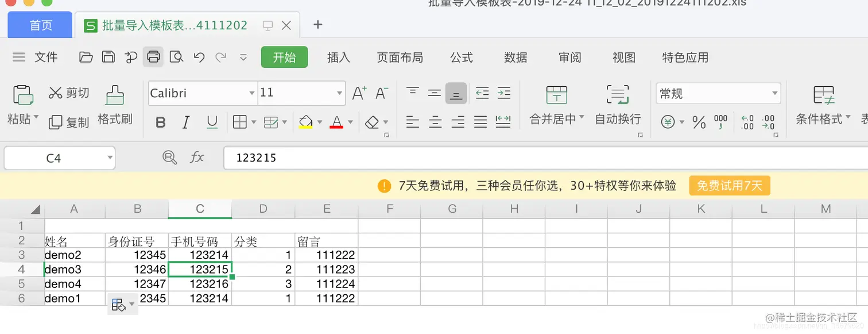Viewport: 868px width, 334px height.
Task: Toggle underline formatting
Action: (211, 122)
